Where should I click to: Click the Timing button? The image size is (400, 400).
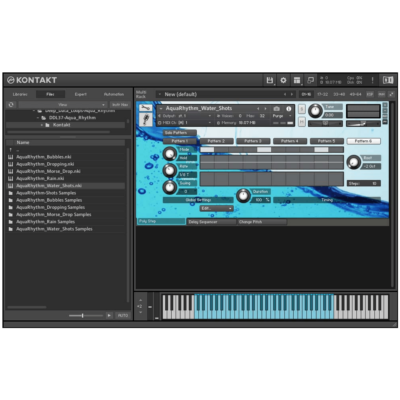(x=327, y=200)
